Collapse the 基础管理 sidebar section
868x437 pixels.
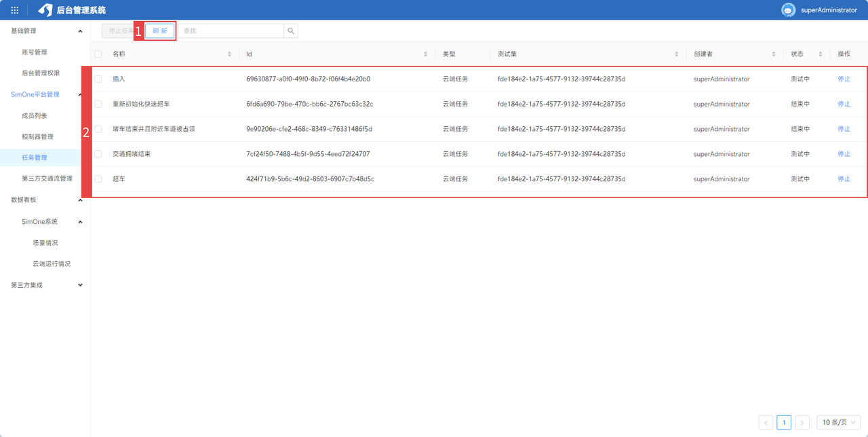[x=80, y=31]
